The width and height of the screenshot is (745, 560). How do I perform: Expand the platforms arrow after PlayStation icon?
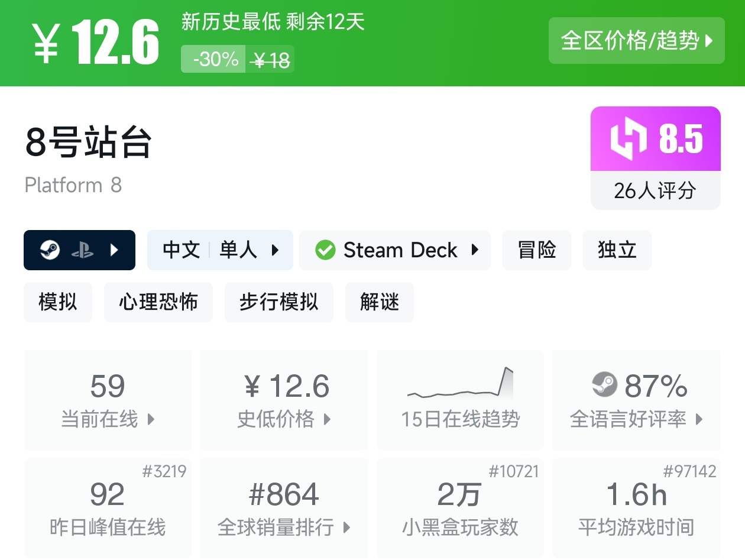point(115,250)
